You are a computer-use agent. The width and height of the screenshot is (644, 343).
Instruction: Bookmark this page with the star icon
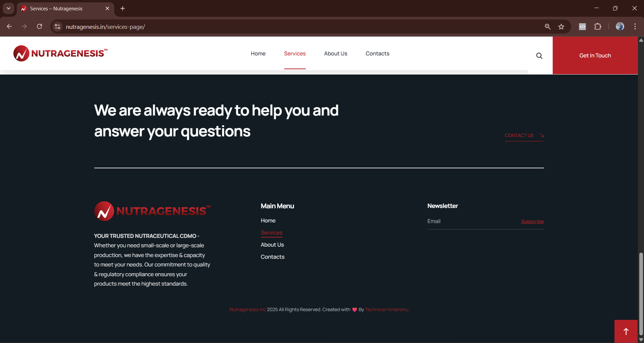click(x=561, y=27)
